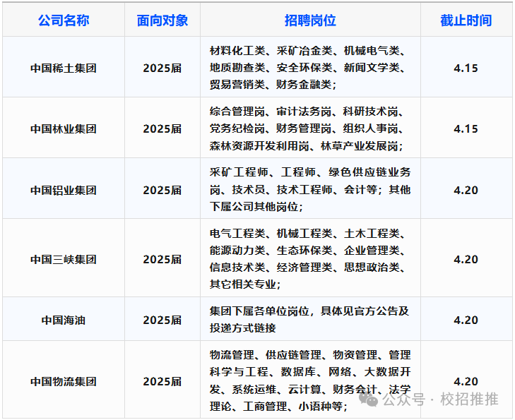This screenshot has height=420, width=515.
Task: Click positions text starting 物流管理、供应链管理
Action: pos(310,380)
